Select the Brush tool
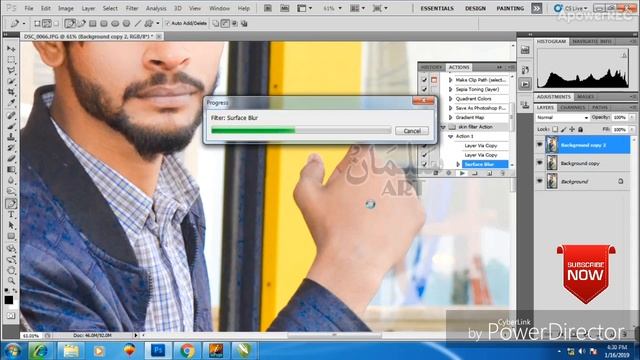Image resolution: width=640 pixels, height=360 pixels. 11,126
